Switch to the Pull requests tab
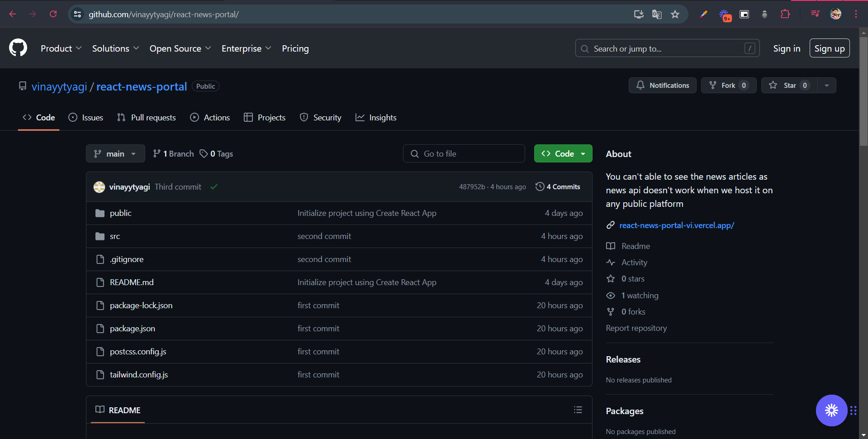 coord(146,117)
